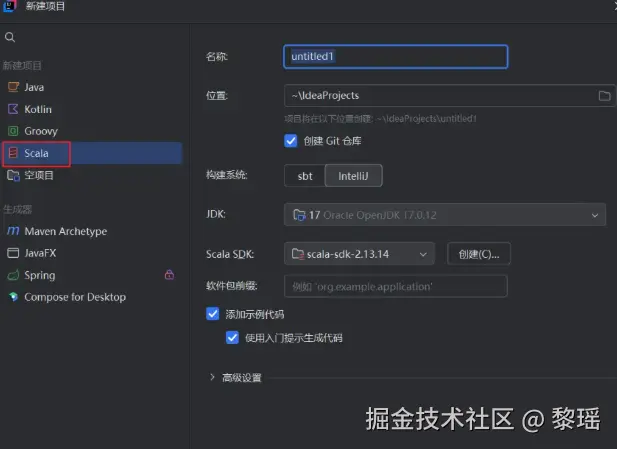617x449 pixels.
Task: Click the empty project (空项目) folder icon
Action: pyautogui.click(x=13, y=175)
